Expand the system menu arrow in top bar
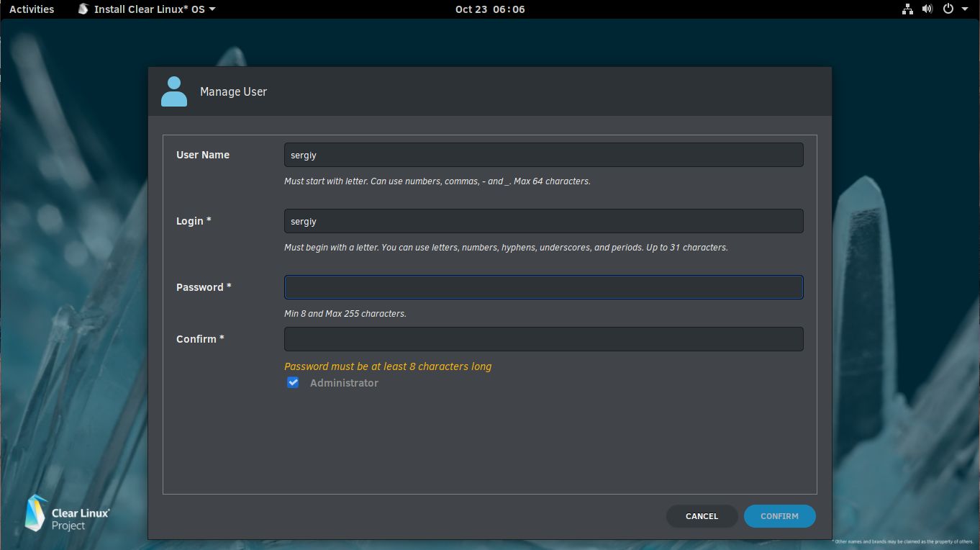 965,9
